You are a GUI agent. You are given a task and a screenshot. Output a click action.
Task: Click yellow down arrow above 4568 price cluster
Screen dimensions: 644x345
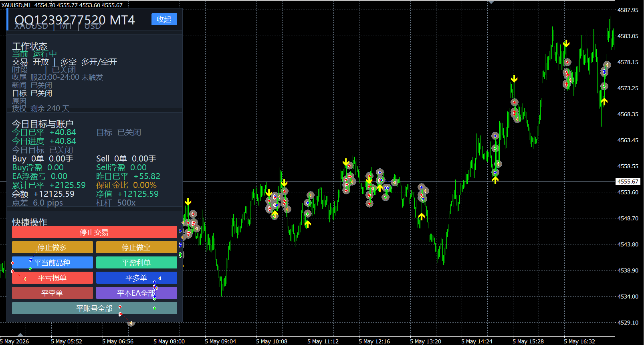tap(514, 79)
